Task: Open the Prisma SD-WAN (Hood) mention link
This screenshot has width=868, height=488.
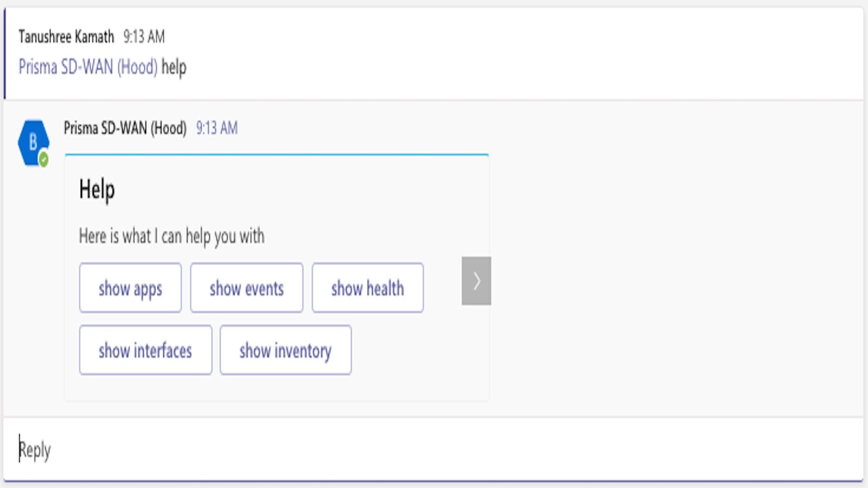Action: coord(88,67)
